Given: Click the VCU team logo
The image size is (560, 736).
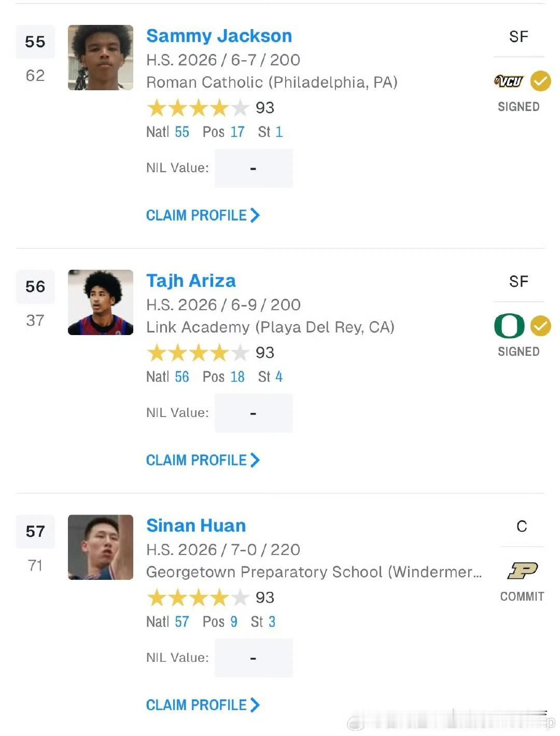Looking at the screenshot, I should tap(509, 81).
